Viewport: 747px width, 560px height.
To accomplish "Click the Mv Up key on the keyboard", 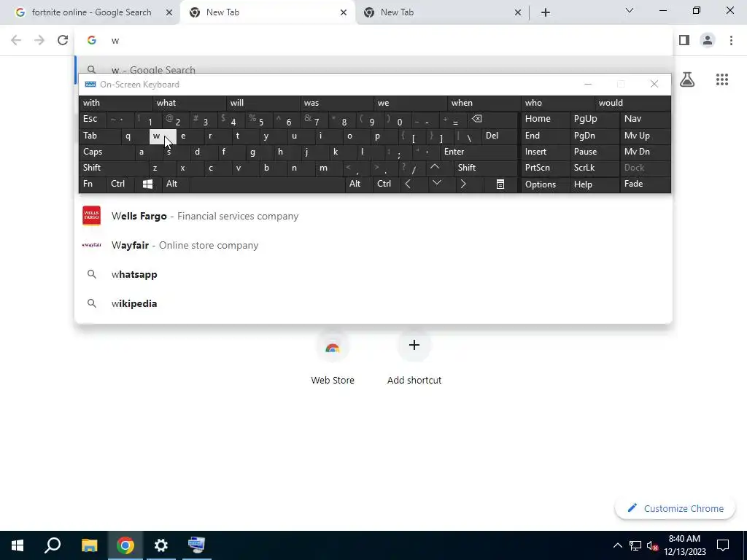I will click(x=645, y=136).
